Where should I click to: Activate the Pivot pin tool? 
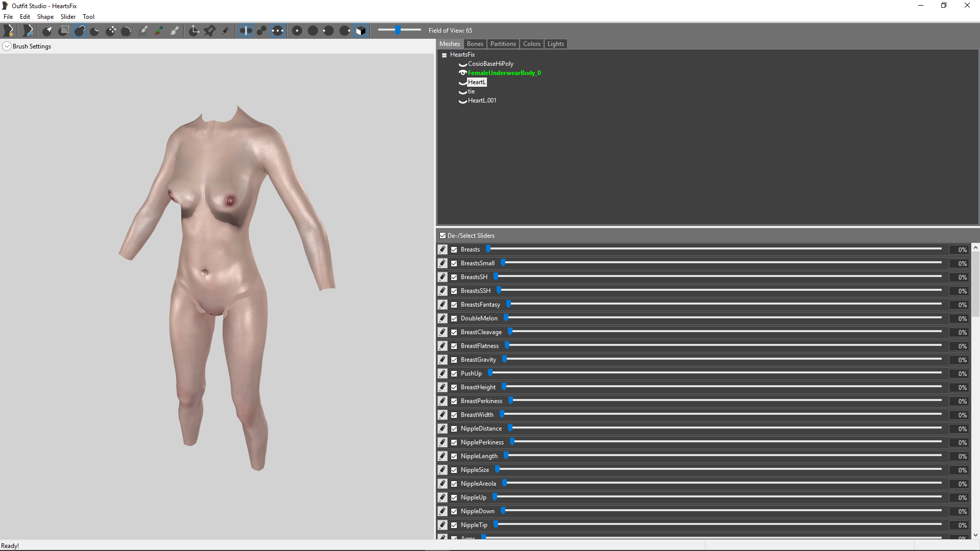click(209, 31)
